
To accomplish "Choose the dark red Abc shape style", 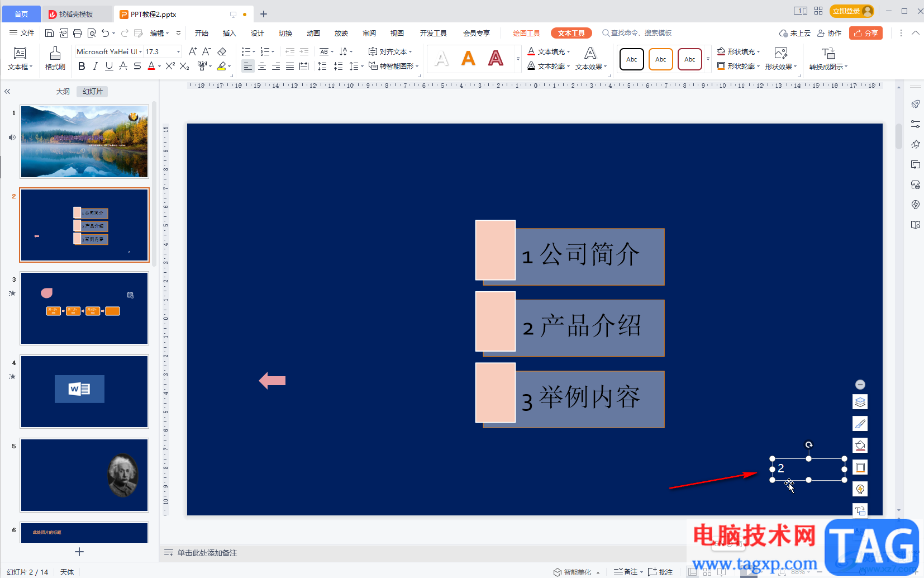I will point(690,59).
